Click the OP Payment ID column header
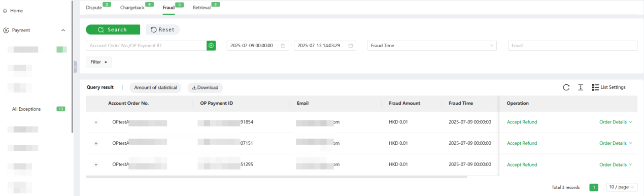 (x=217, y=103)
